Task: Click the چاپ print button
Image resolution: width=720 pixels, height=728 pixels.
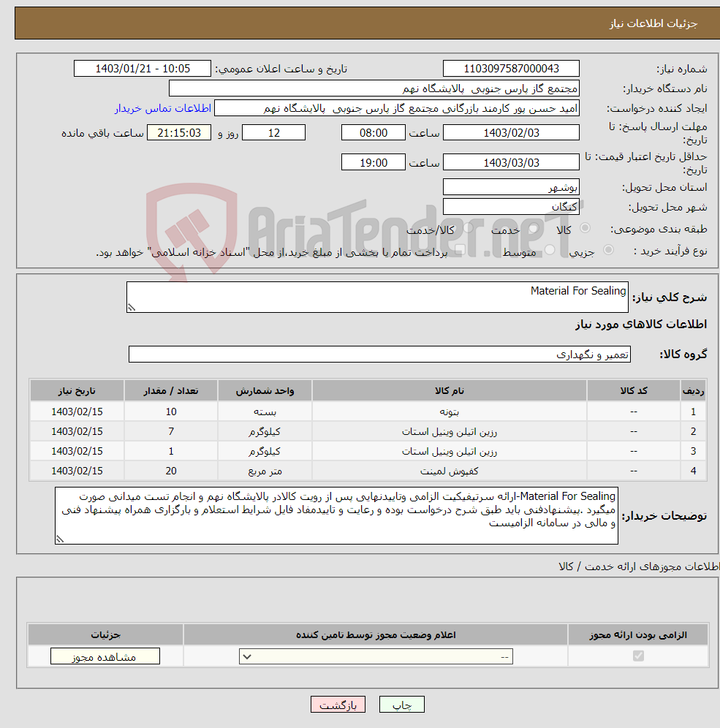Action: coord(401,705)
